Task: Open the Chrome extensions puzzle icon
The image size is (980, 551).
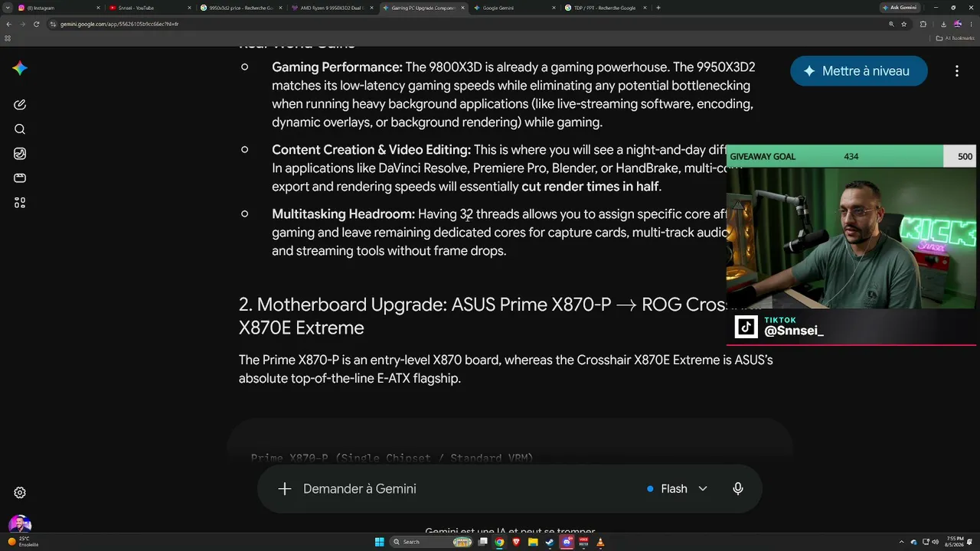Action: pos(923,24)
